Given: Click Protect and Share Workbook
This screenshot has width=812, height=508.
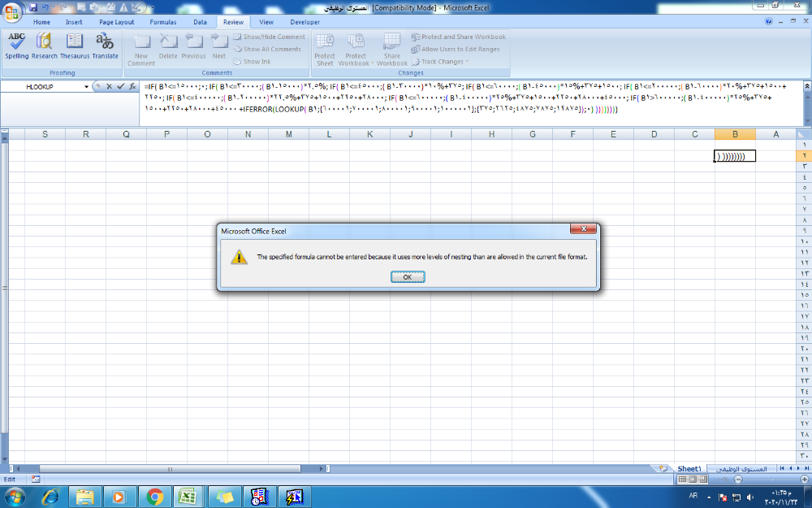Looking at the screenshot, I should 458,37.
